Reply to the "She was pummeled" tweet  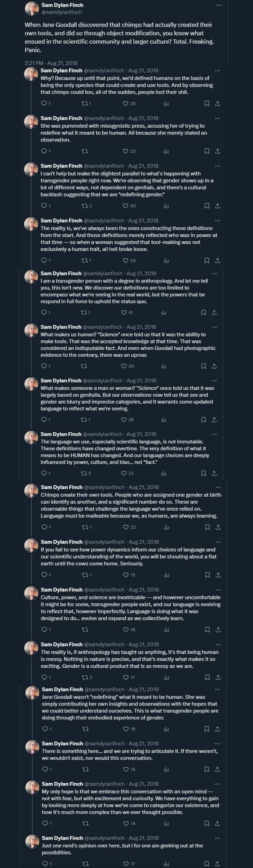[x=44, y=151]
